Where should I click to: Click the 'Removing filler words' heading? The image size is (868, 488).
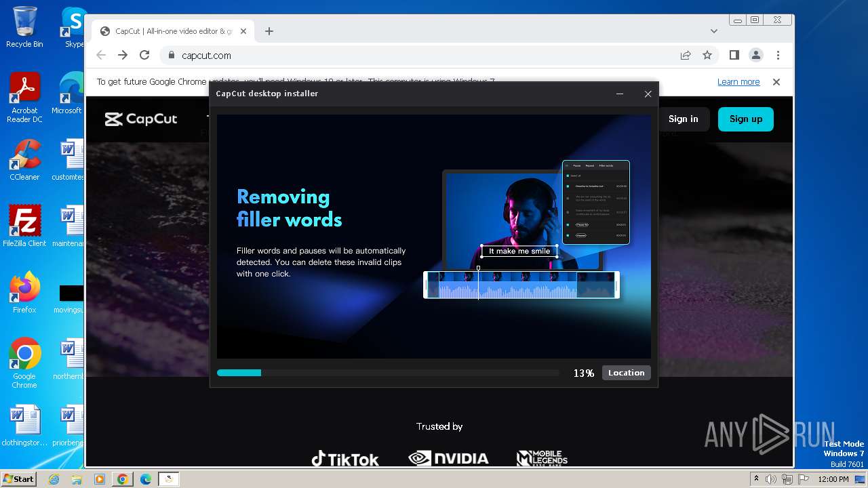(290, 208)
